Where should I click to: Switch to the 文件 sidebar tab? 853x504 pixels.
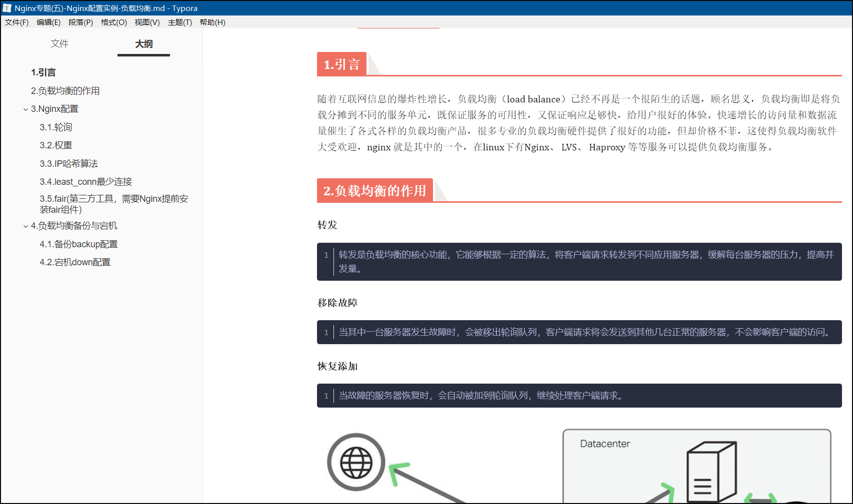tap(59, 44)
